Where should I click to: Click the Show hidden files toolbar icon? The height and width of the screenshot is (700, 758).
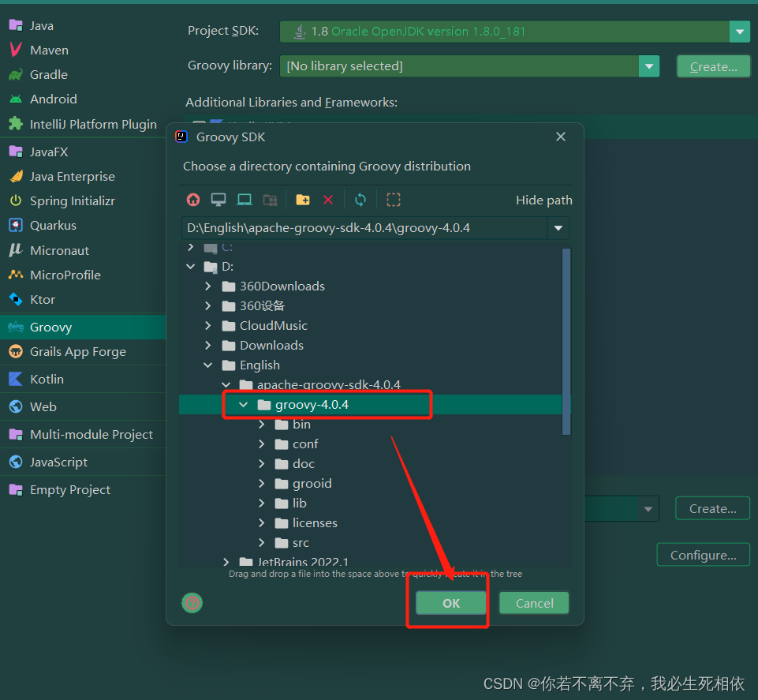point(394,200)
